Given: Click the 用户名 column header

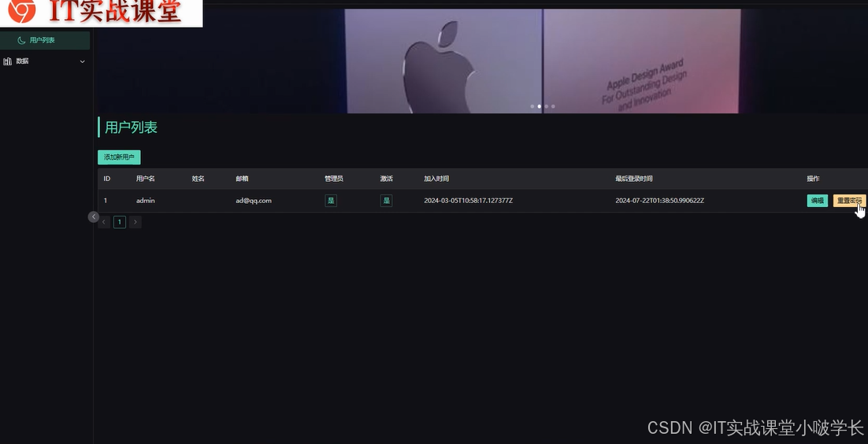Looking at the screenshot, I should click(146, 179).
